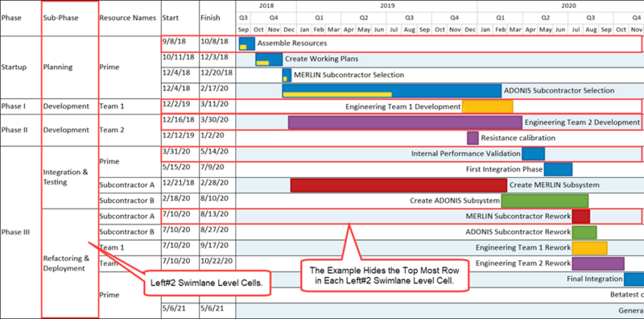Select the Engineering Team 2 Development bar
This screenshot has width=644, height=319.
click(405, 122)
